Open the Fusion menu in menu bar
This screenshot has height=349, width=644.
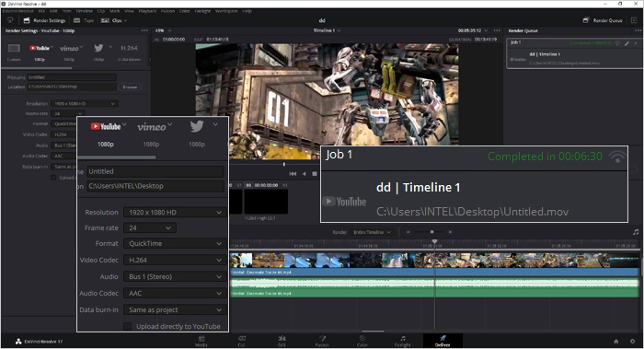coord(167,11)
